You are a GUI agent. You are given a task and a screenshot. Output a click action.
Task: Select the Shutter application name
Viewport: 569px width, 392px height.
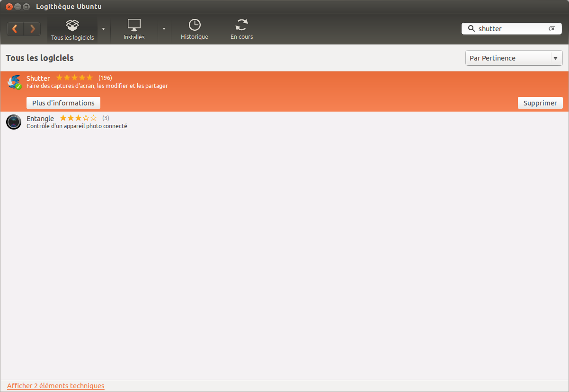38,78
